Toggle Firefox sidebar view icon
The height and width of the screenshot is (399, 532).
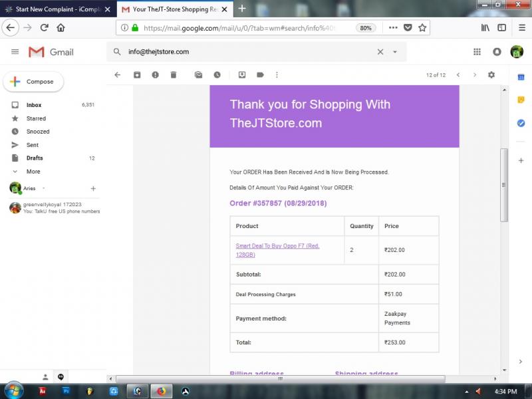coord(502,28)
